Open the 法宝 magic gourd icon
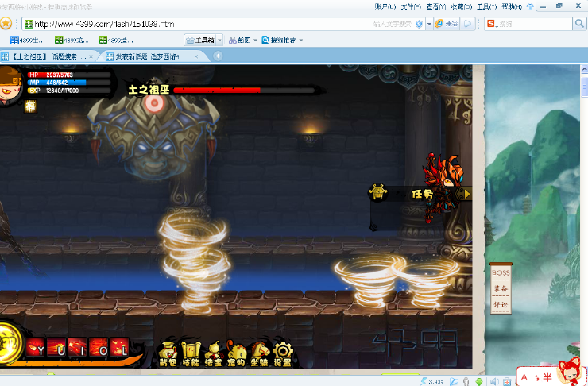588x386 pixels. coord(214,354)
